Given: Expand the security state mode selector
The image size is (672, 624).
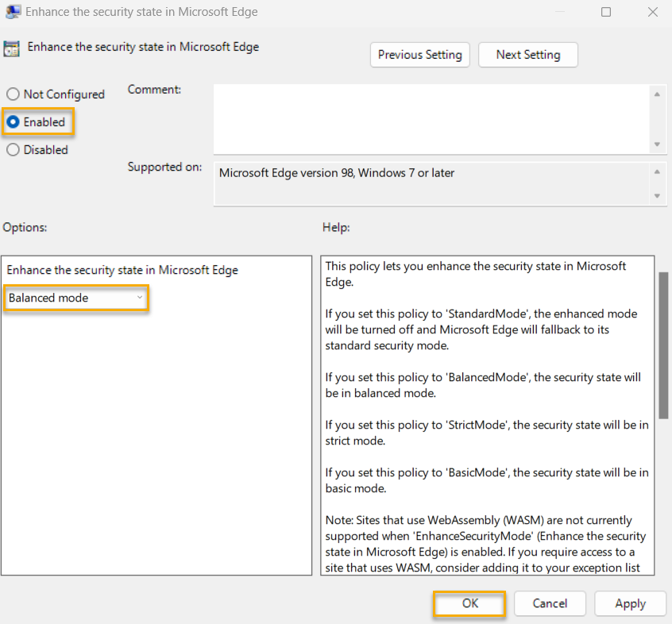Looking at the screenshot, I should pyautogui.click(x=75, y=298).
